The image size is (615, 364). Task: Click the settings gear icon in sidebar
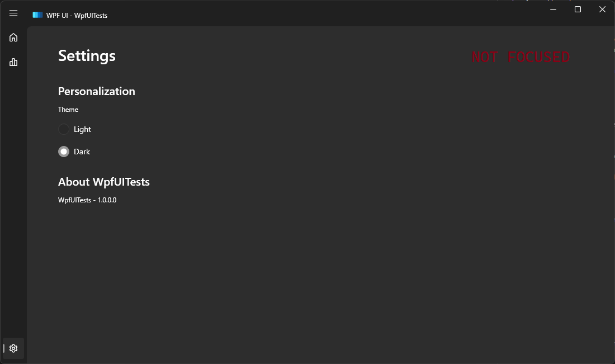[x=13, y=348]
